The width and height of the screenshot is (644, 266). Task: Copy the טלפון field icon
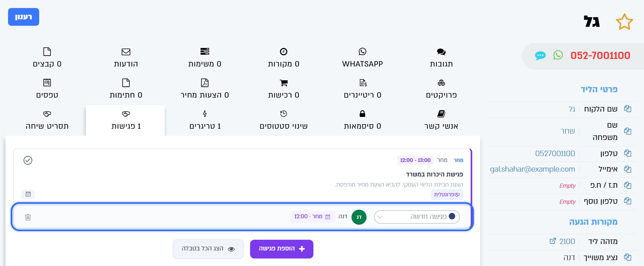(x=627, y=153)
